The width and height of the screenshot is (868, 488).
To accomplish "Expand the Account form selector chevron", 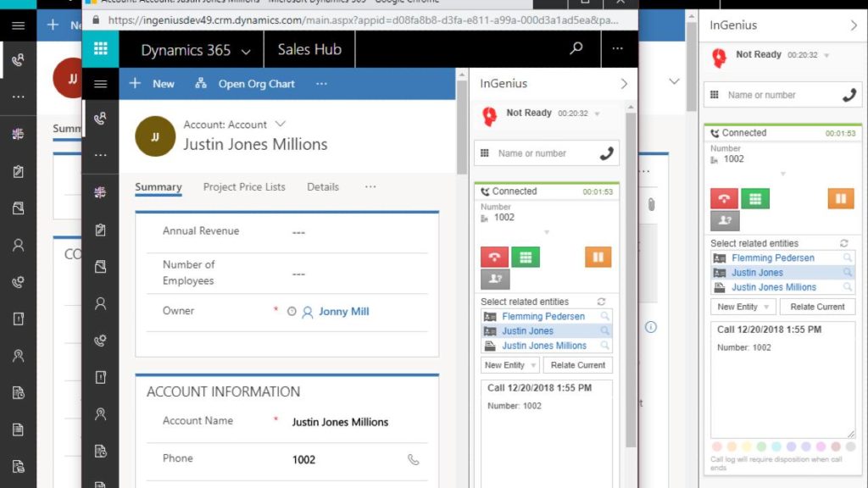I will 281,125.
